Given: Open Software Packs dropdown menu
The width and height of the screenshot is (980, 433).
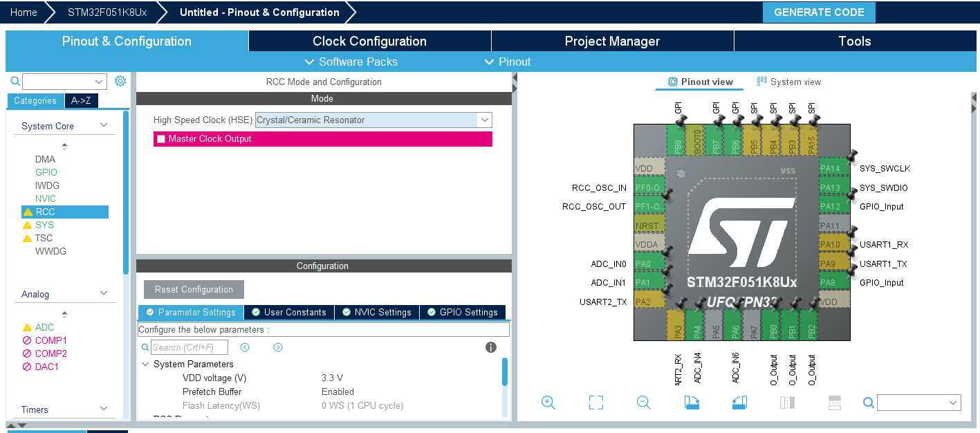Looking at the screenshot, I should click(351, 62).
